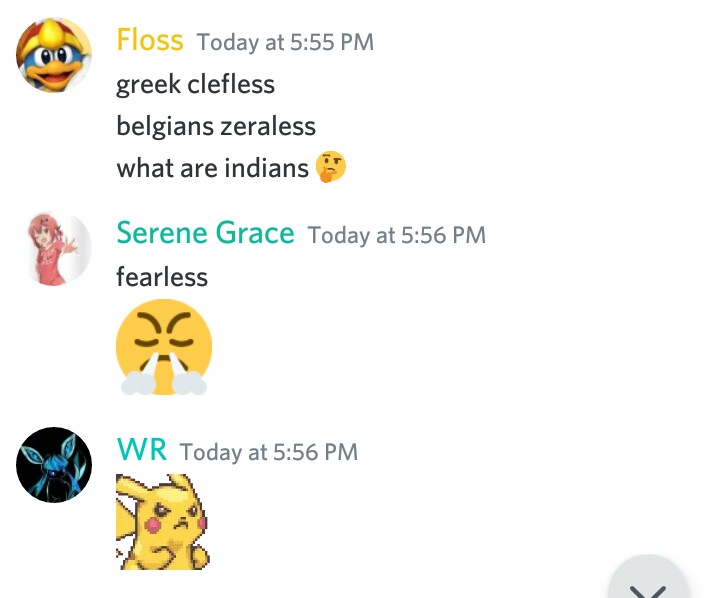The height and width of the screenshot is (598, 720).
Task: Click WR's 5:56 PM timestamp
Action: [268, 452]
